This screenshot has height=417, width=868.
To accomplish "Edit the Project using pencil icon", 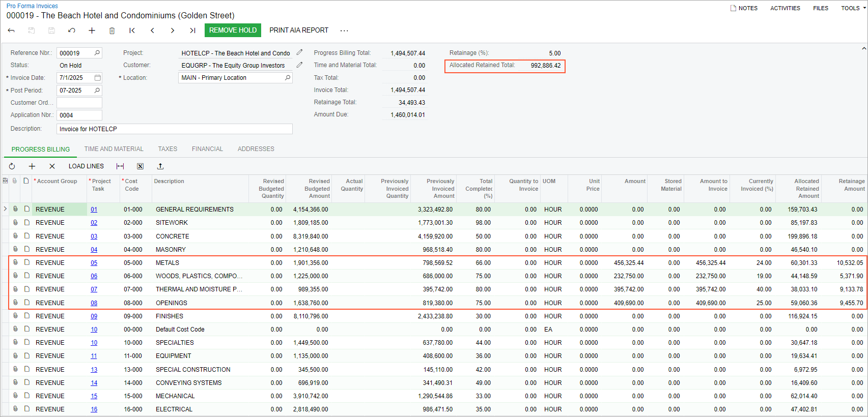I will (299, 52).
